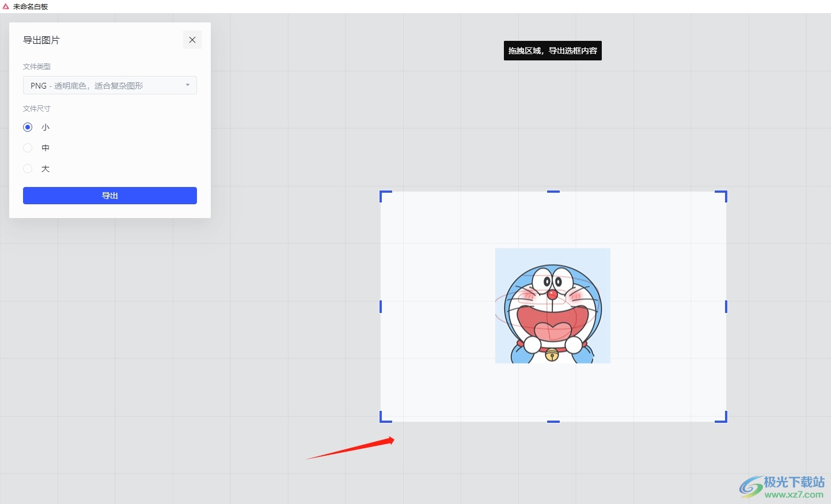
Task: Click the bottom-right selection corner handle
Action: click(722, 418)
